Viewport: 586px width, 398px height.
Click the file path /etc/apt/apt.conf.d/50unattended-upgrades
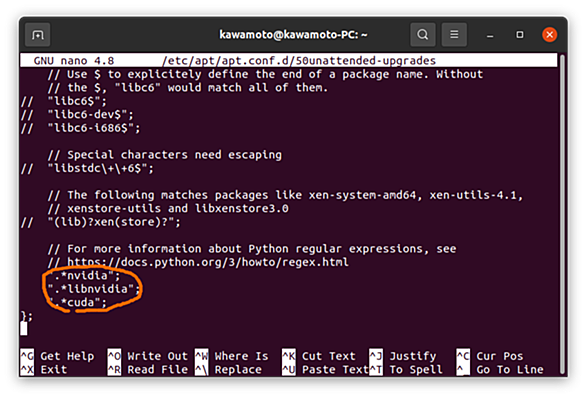299,61
